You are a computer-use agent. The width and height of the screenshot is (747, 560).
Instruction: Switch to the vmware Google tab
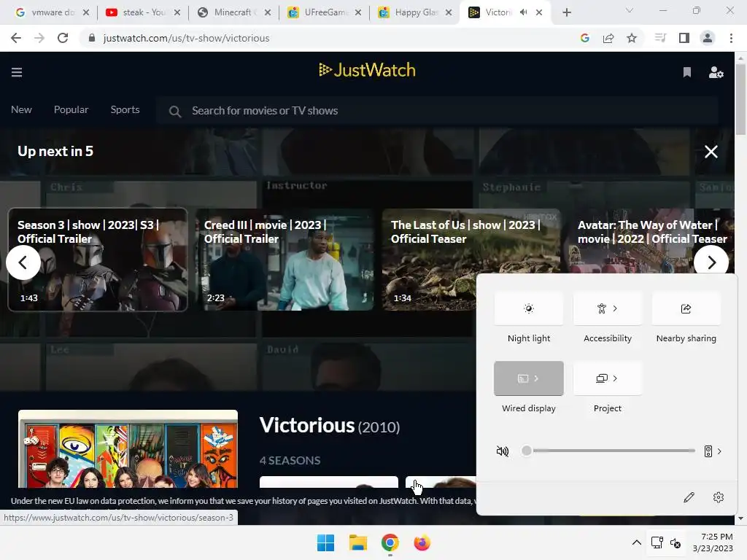coord(53,12)
